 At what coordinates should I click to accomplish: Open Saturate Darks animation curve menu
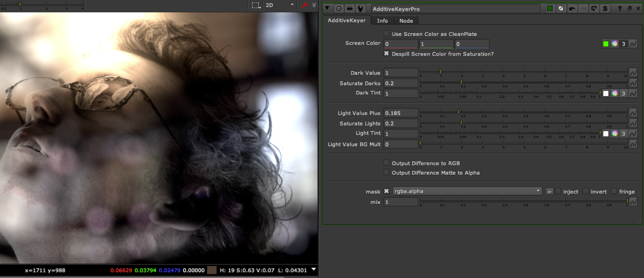click(633, 83)
